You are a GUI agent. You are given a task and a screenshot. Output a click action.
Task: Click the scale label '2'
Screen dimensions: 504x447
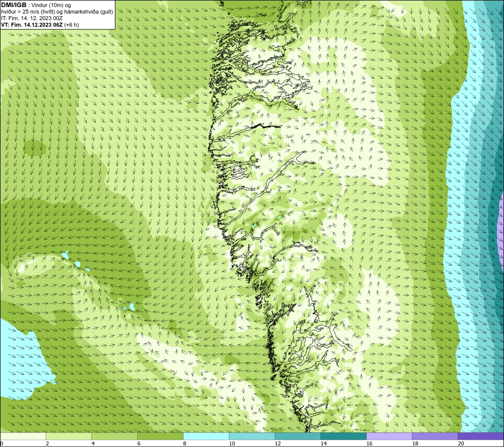pos(47,443)
